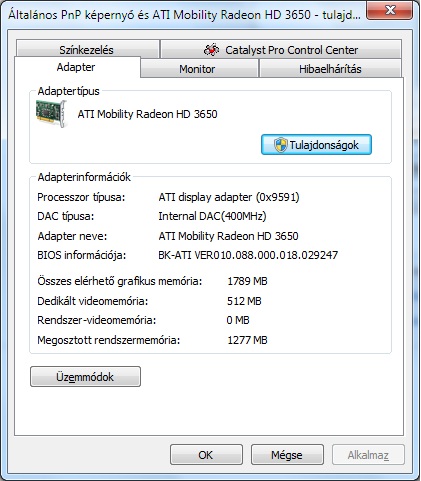Click the Adapterinformációk group heading
This screenshot has width=421, height=481.
[84, 177]
